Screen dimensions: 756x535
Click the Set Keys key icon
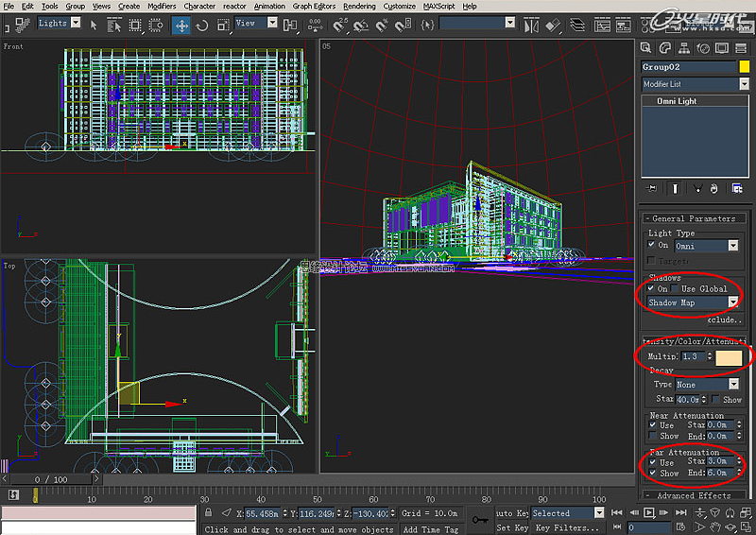[480, 519]
